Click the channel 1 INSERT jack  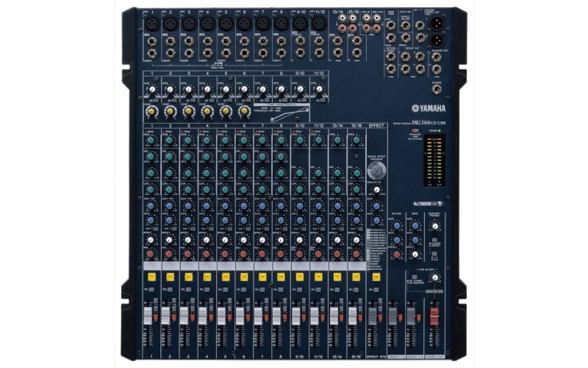tap(152, 53)
